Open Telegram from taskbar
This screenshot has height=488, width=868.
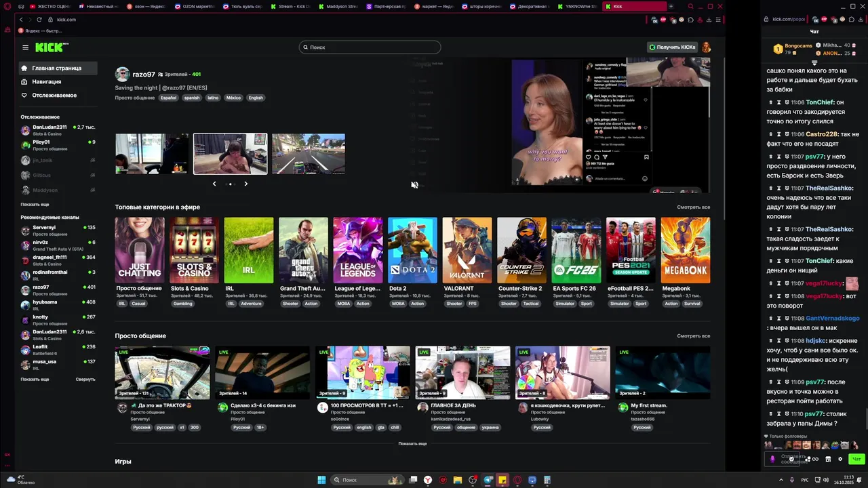coord(488,480)
